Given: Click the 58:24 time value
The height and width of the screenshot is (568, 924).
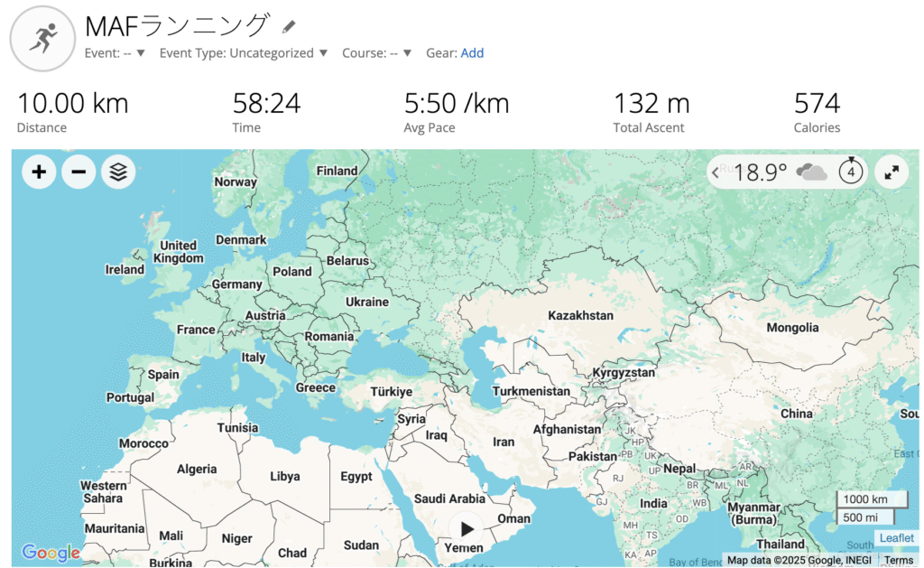Looking at the screenshot, I should [266, 104].
